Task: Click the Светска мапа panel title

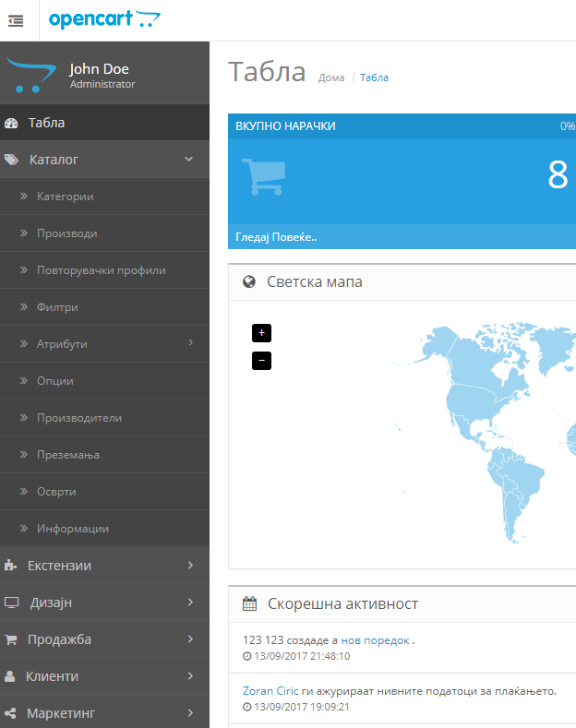Action: click(315, 281)
